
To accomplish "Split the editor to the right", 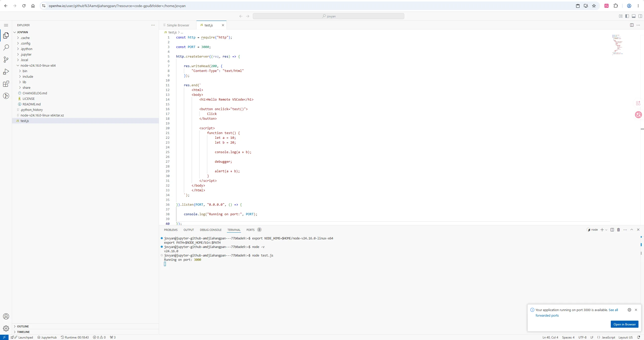I will pyautogui.click(x=632, y=25).
